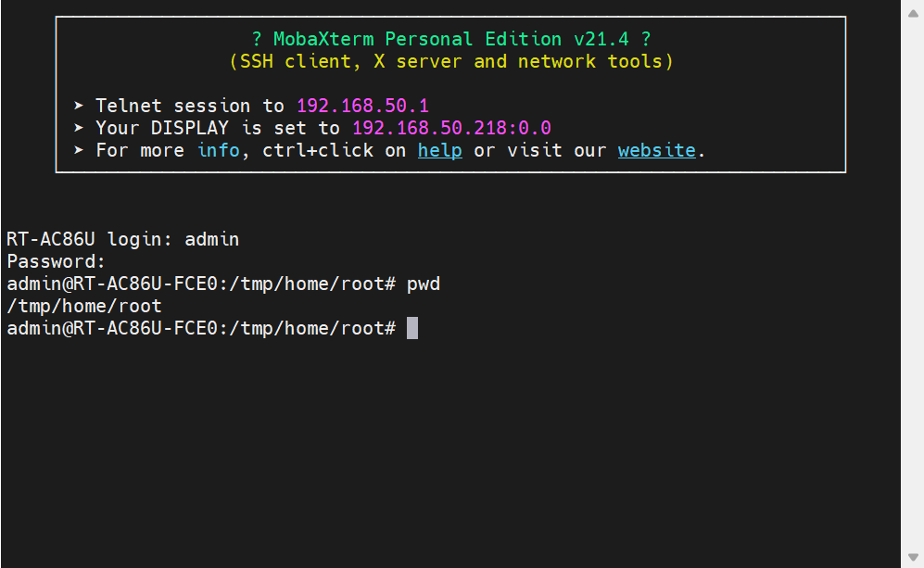Click the cyan info word
This screenshot has width=924, height=568.
coord(219,150)
